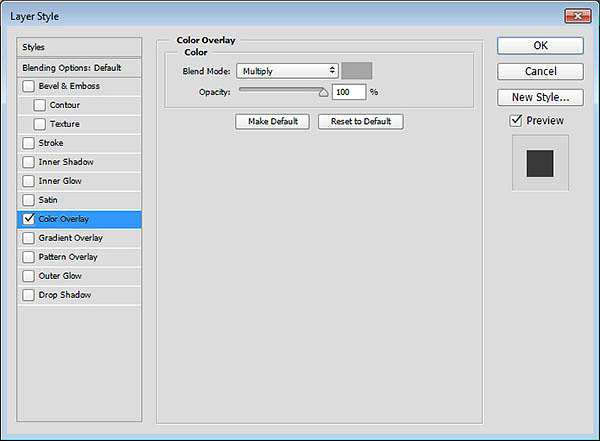Close the Layer Style dialog
Viewport: 600px width, 441px height.
coord(578,16)
